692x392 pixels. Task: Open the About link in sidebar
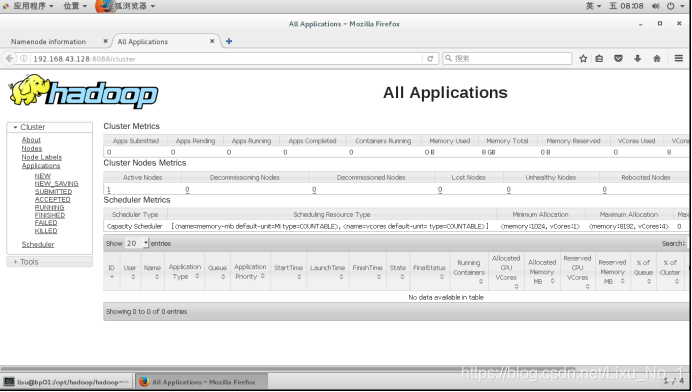pyautogui.click(x=31, y=139)
